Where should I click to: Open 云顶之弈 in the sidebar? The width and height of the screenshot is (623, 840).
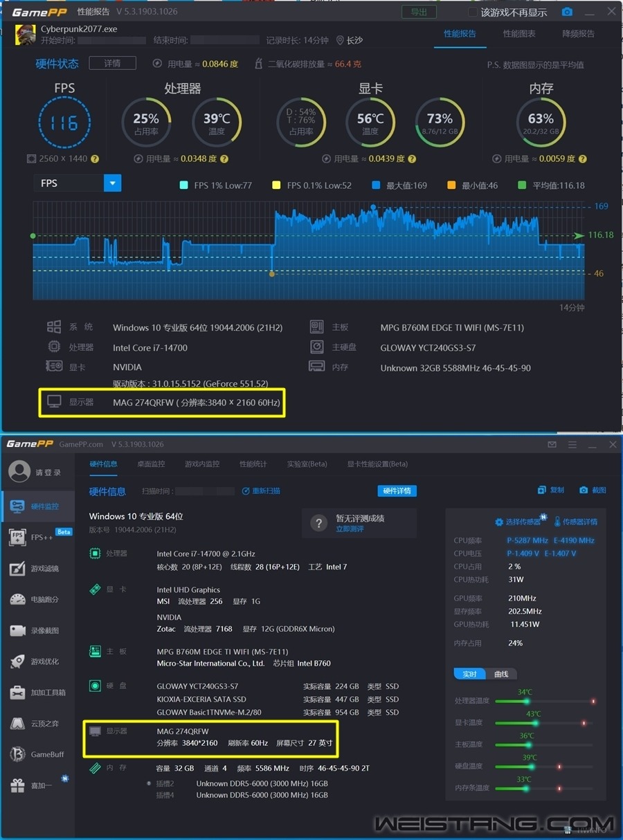[x=37, y=724]
